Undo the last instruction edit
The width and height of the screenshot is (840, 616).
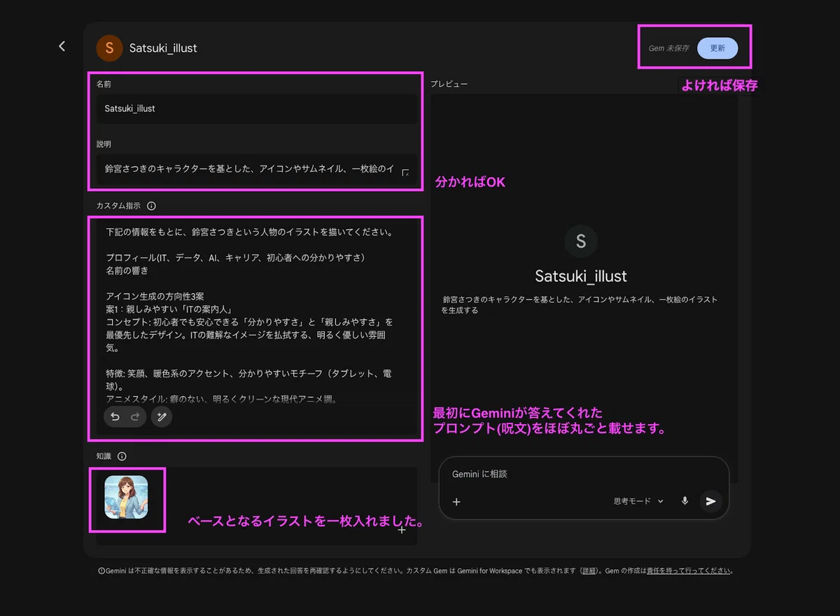[x=115, y=416]
